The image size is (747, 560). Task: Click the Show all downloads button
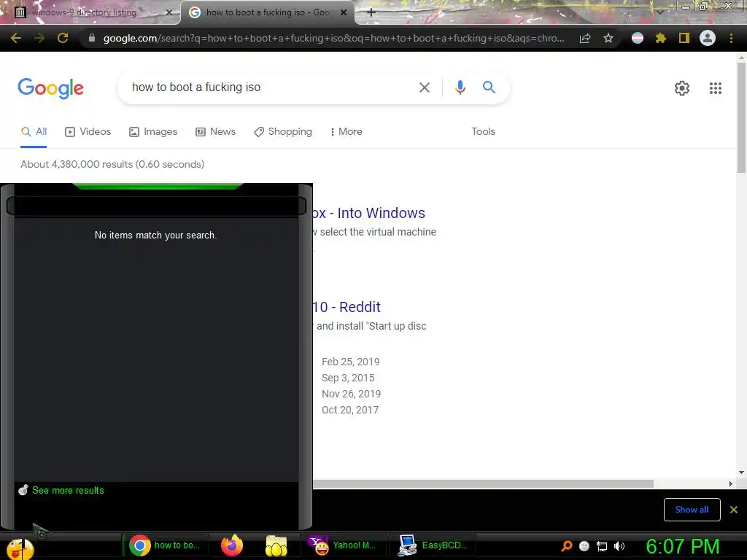click(x=692, y=510)
